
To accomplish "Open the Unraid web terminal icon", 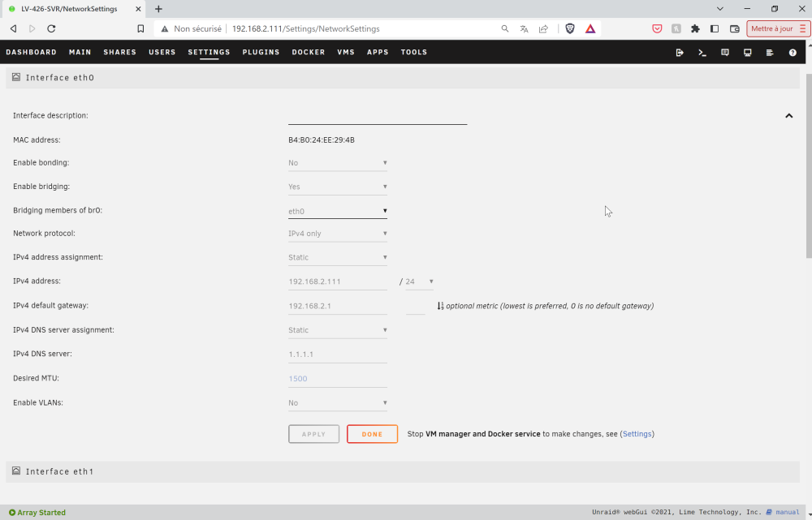I will (702, 52).
